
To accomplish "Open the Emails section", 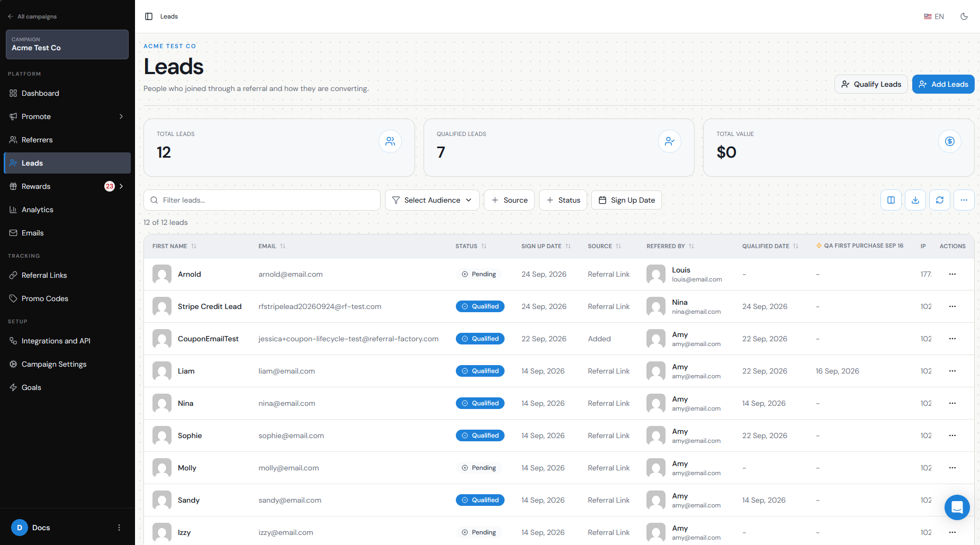I will tap(67, 233).
